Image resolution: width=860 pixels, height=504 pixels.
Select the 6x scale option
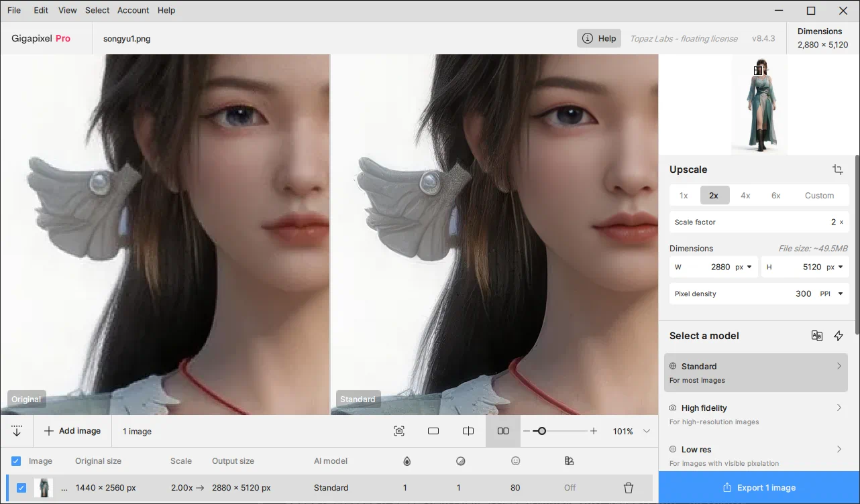(776, 196)
